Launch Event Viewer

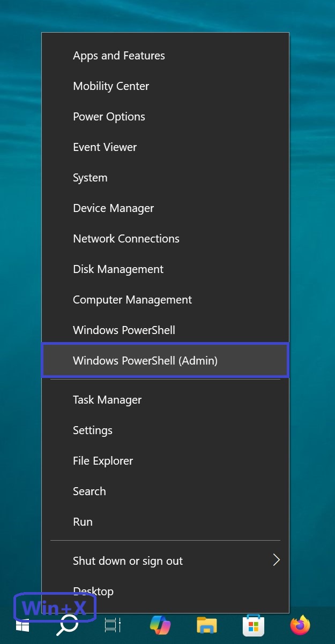coord(105,147)
